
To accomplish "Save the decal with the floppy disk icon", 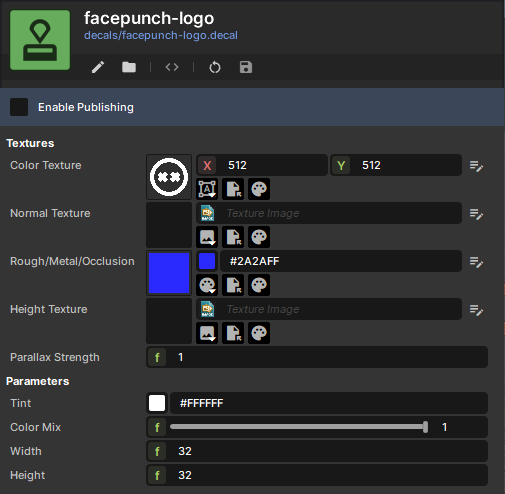I will point(246,67).
